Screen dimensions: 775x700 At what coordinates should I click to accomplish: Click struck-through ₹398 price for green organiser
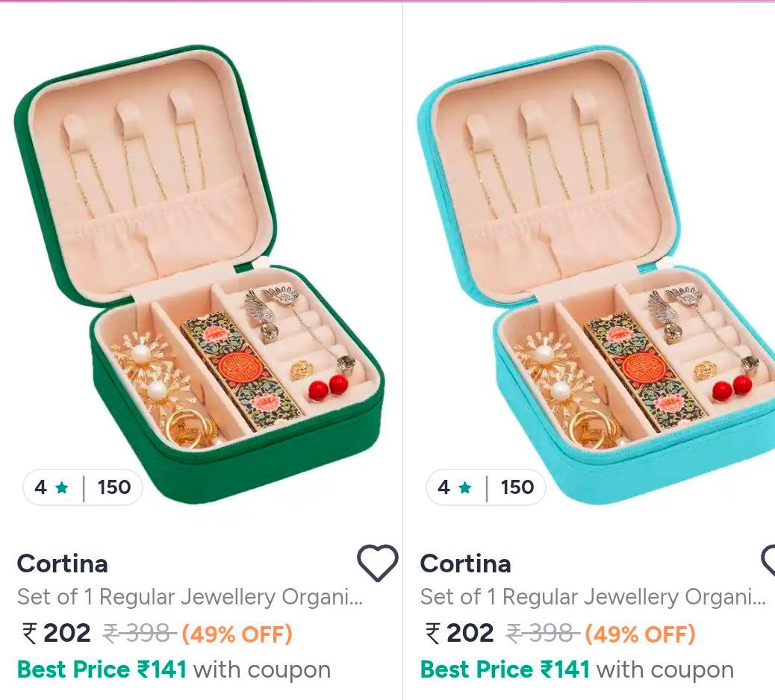(x=139, y=634)
